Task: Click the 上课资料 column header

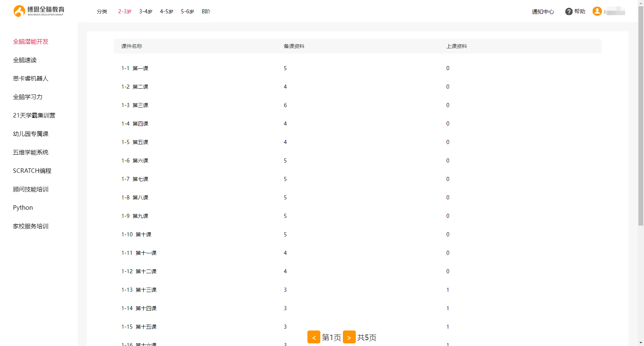Action: click(457, 46)
